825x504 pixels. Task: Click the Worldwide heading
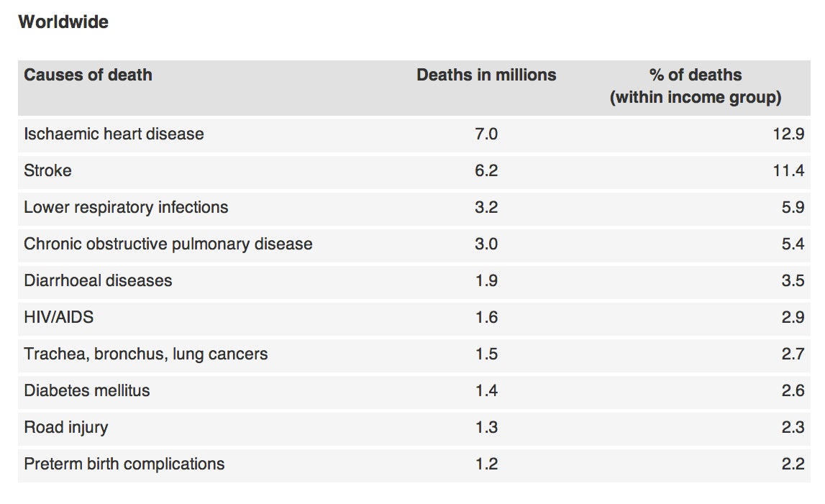click(63, 22)
